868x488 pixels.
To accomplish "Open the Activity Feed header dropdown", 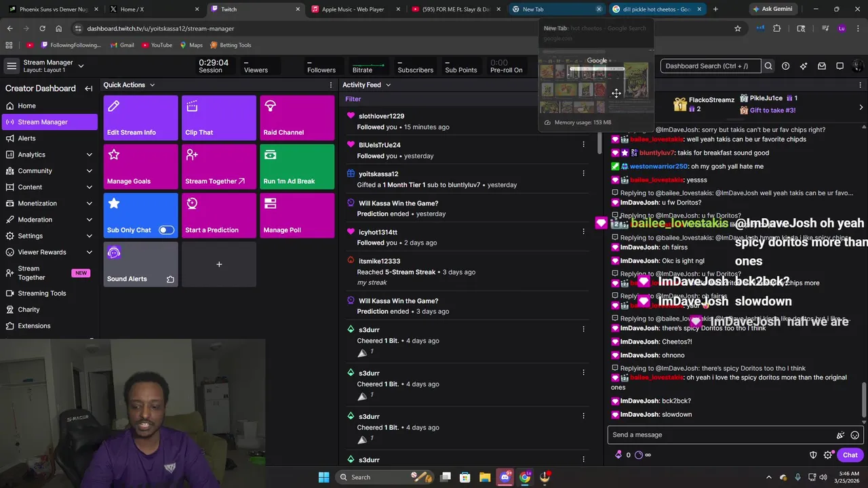I will coord(388,85).
